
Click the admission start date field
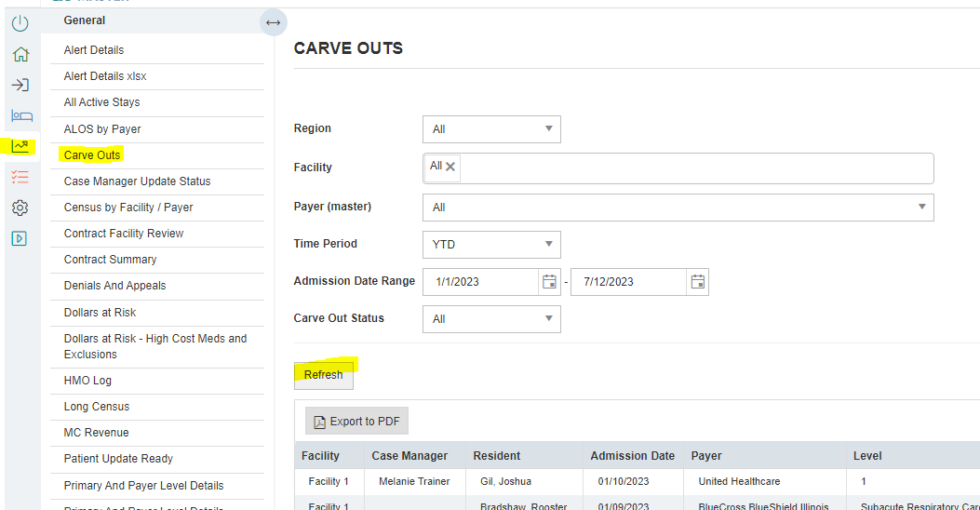pyautogui.click(x=480, y=282)
